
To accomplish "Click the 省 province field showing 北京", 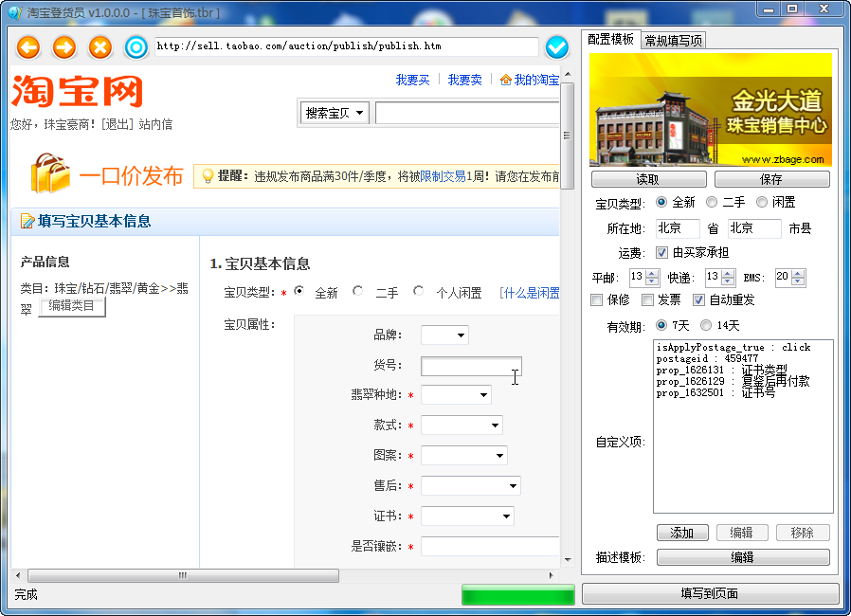I will tap(678, 228).
